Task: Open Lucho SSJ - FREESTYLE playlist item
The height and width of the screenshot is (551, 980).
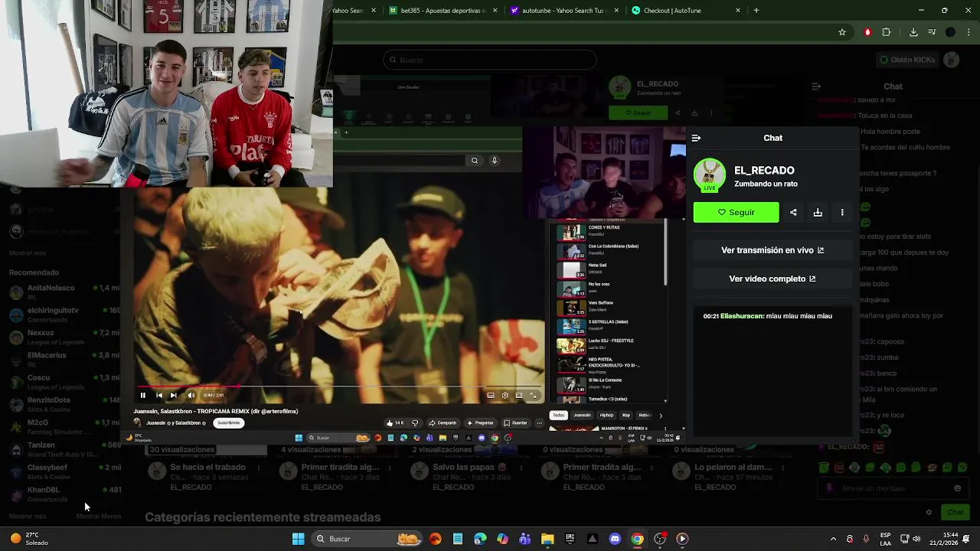Action: [610, 344]
